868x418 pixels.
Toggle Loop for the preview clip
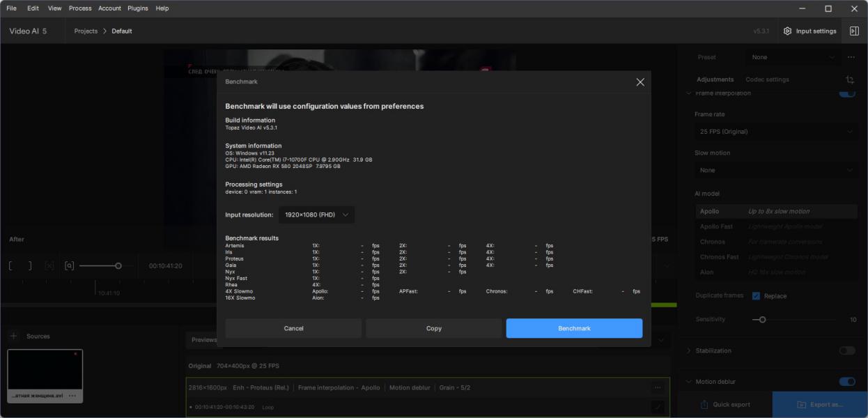pyautogui.click(x=268, y=407)
